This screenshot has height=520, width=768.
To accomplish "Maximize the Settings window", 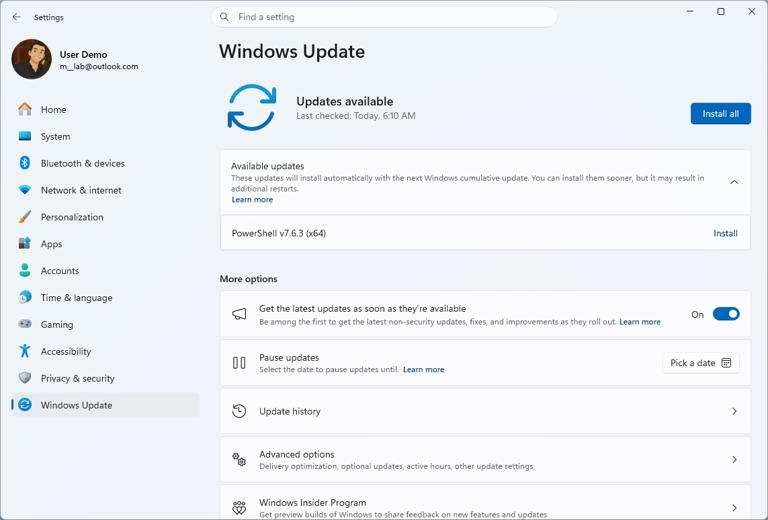I will 721,11.
